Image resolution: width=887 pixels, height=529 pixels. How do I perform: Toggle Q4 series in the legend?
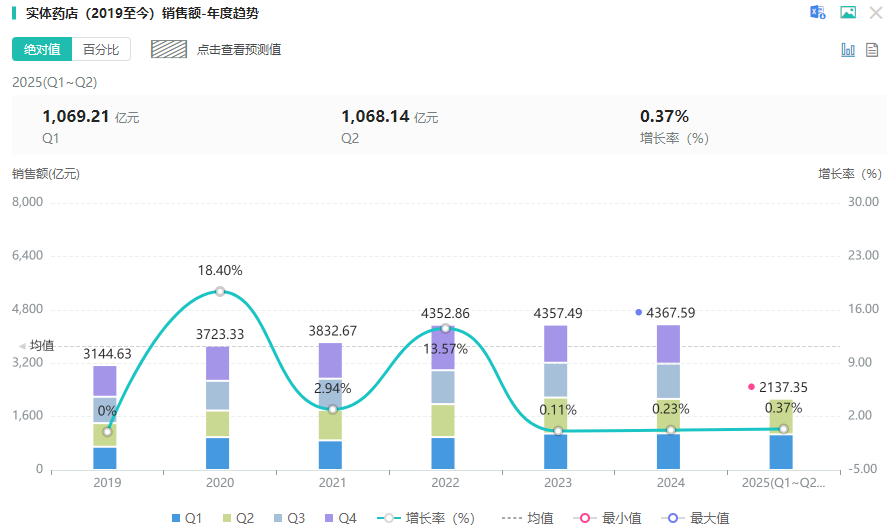tap(340, 518)
